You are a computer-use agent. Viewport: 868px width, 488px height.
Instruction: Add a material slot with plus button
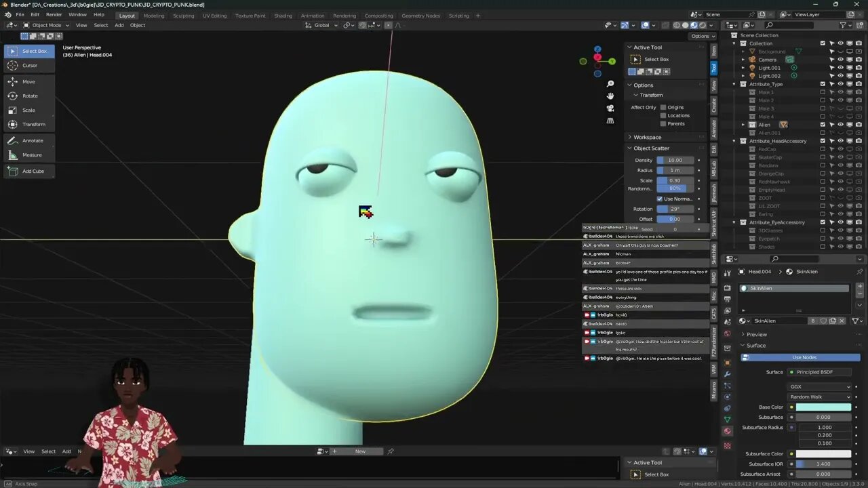click(860, 287)
